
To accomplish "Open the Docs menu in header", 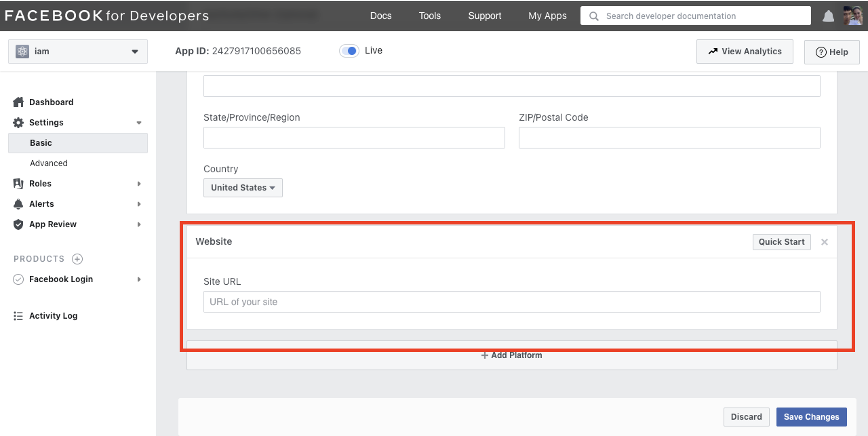I will (381, 16).
